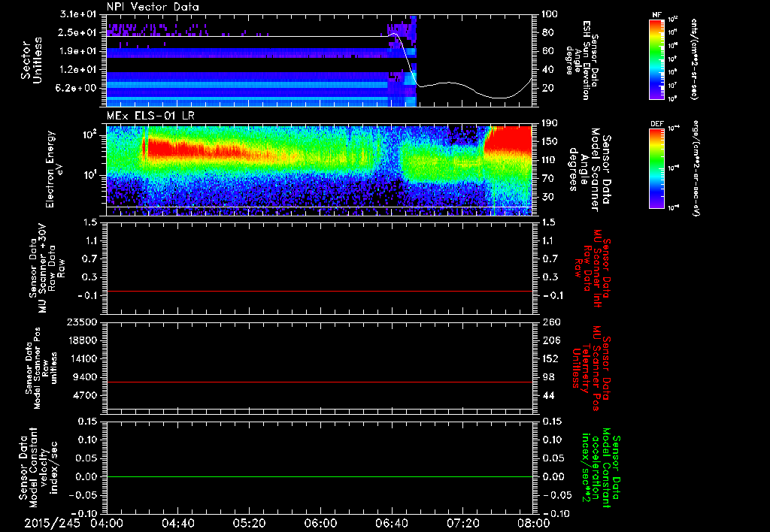
Task: Click the 06:00 time axis label
Action: click(x=320, y=523)
